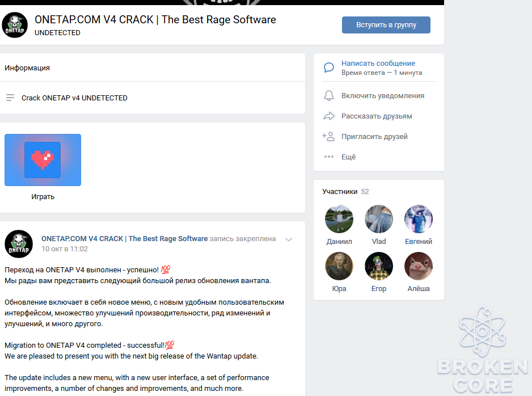
Task: Open the post author group name link
Action: click(125, 238)
